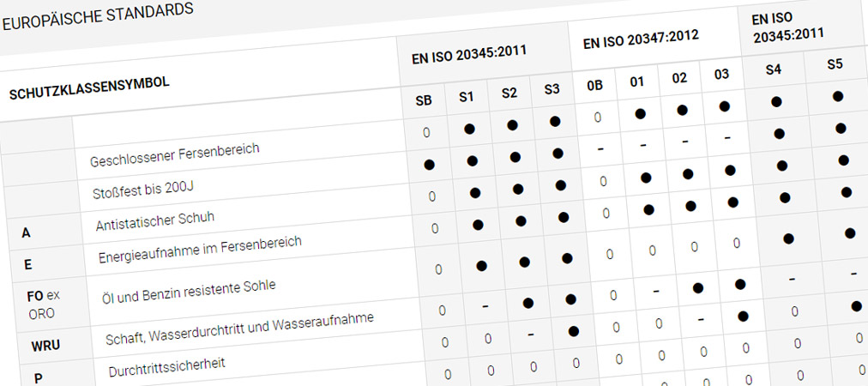The height and width of the screenshot is (386, 868).
Task: Click the S4 column header
Action: (x=773, y=69)
